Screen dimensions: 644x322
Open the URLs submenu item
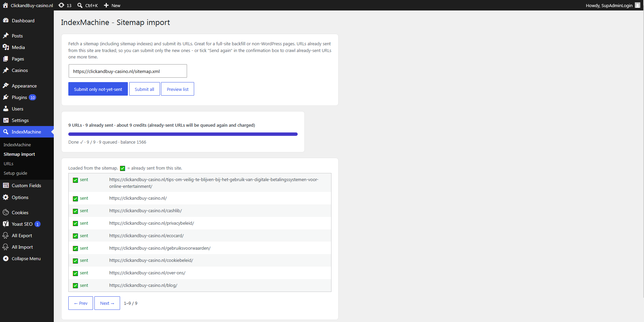pyautogui.click(x=8, y=164)
